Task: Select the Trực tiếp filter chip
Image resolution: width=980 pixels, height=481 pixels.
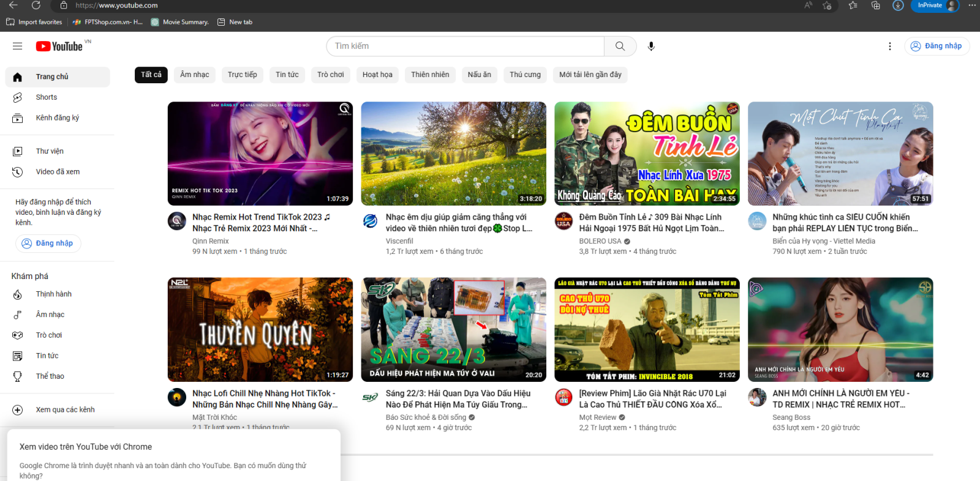Action: coord(242,75)
